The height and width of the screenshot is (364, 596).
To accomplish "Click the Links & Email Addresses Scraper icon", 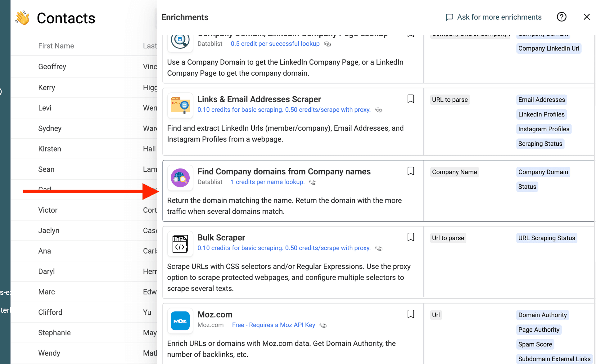I will coord(180,105).
